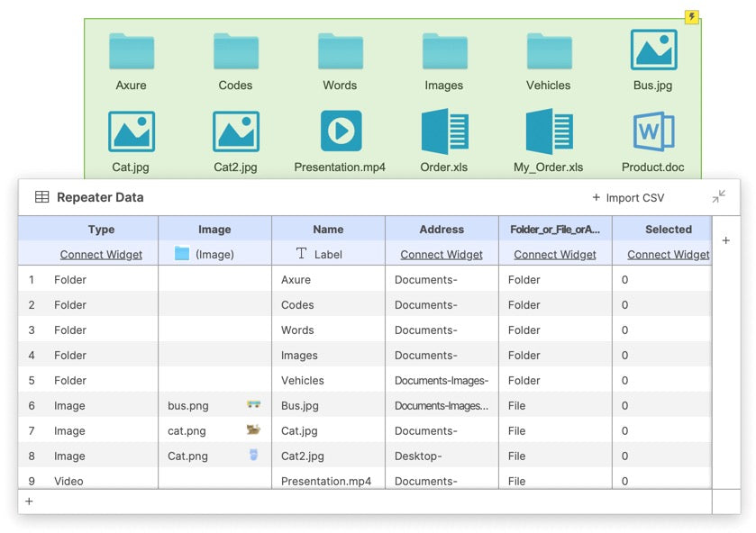Click the Documents-Images... address cell in Bus.jpg row

442,405
